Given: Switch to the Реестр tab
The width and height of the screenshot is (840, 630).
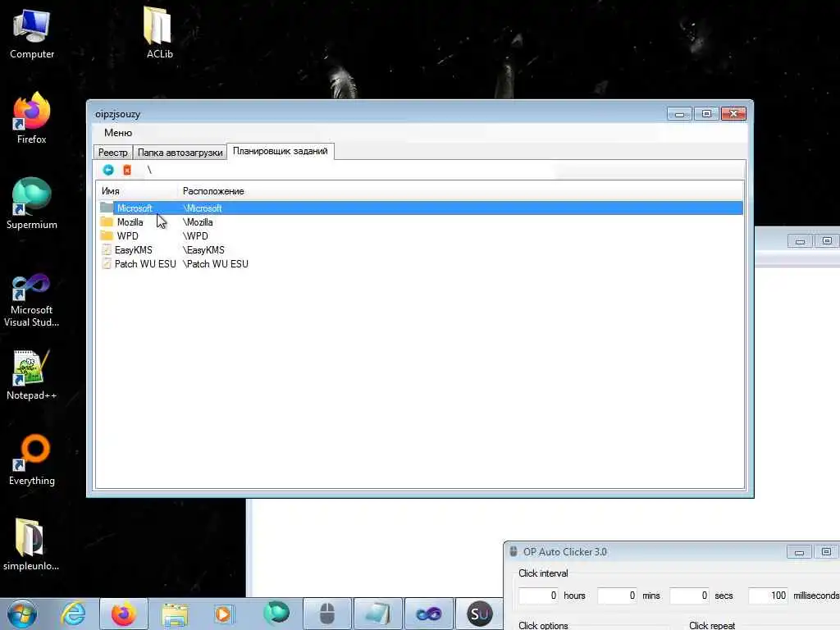Looking at the screenshot, I should tap(112, 152).
